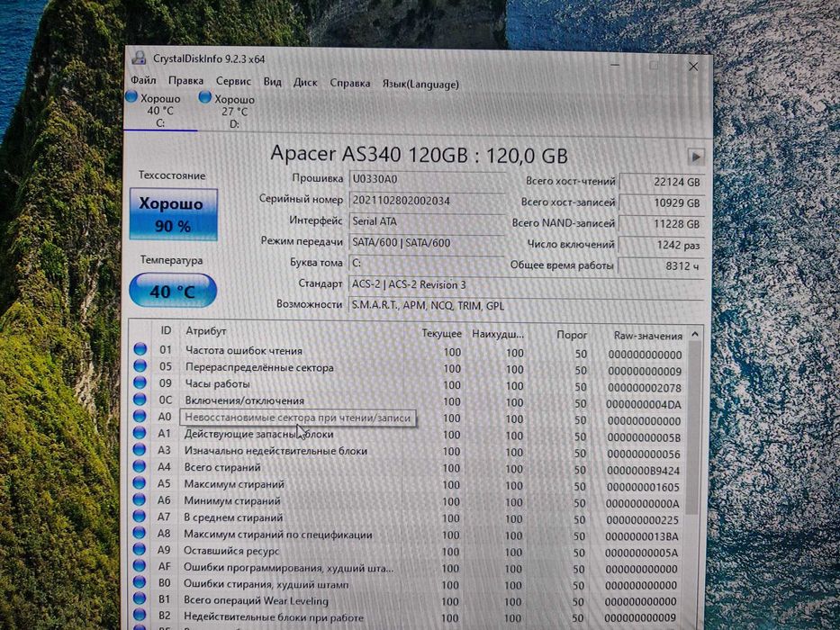The image size is (840, 630).
Task: Click the status icon for attribute 01
Action: coord(140,349)
